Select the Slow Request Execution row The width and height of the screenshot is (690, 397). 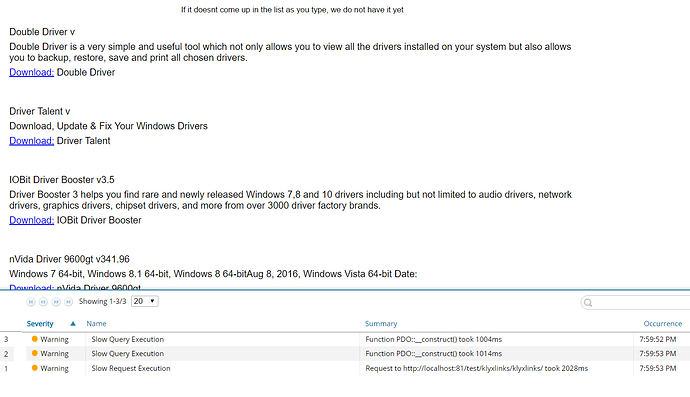click(345, 368)
